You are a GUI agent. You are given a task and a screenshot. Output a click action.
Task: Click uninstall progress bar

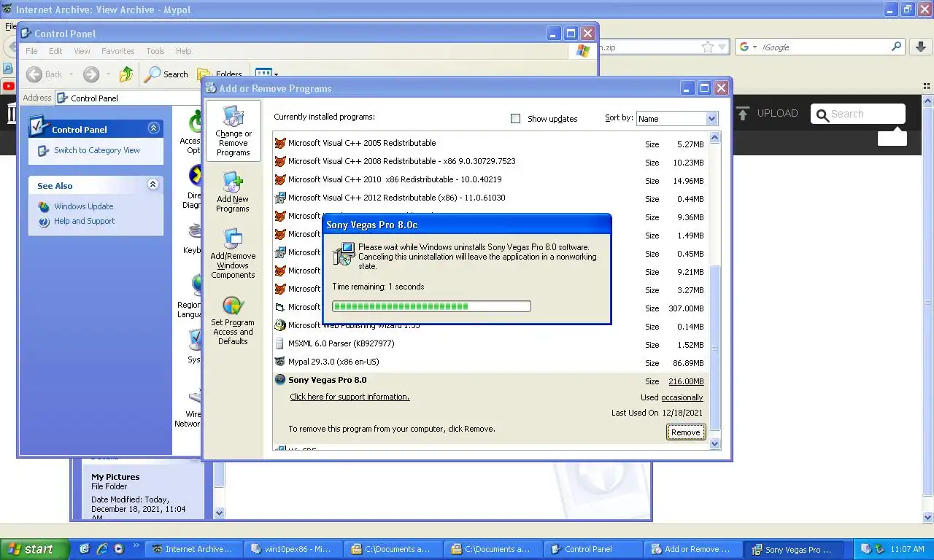click(x=431, y=306)
